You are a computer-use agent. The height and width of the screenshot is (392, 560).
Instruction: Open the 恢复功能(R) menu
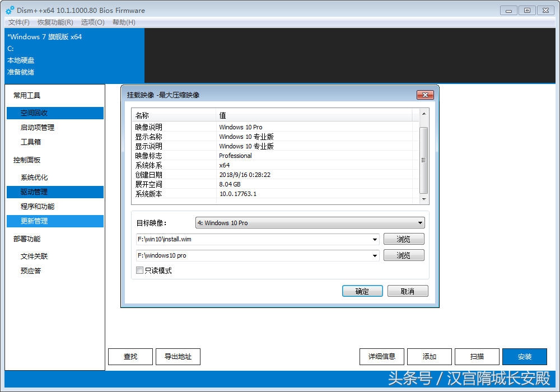[55, 22]
